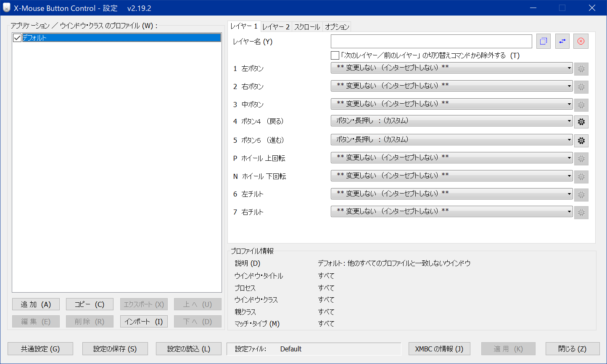This screenshot has height=364, width=607.
Task: Open 共通設定 (G) settings
Action: point(40,349)
